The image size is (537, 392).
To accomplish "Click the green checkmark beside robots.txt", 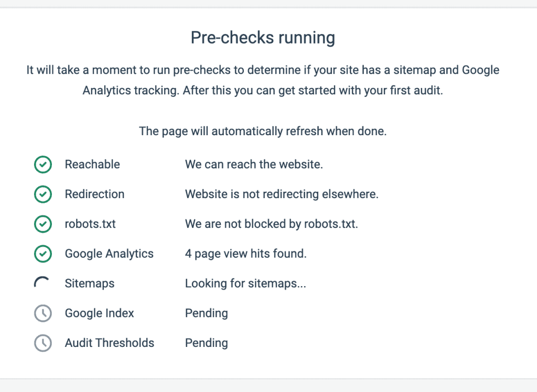I will coord(43,224).
